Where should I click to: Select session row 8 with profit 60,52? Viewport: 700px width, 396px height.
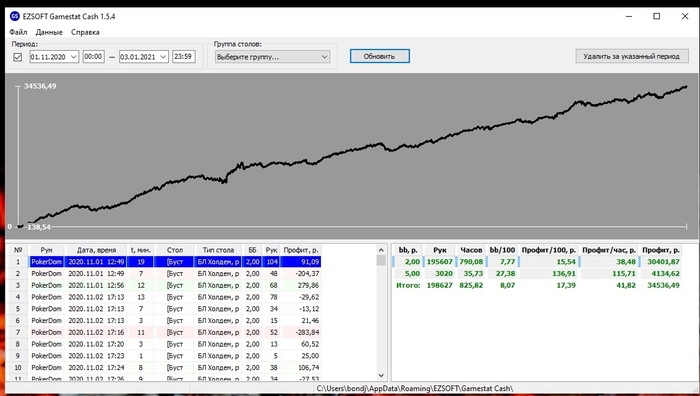point(164,344)
